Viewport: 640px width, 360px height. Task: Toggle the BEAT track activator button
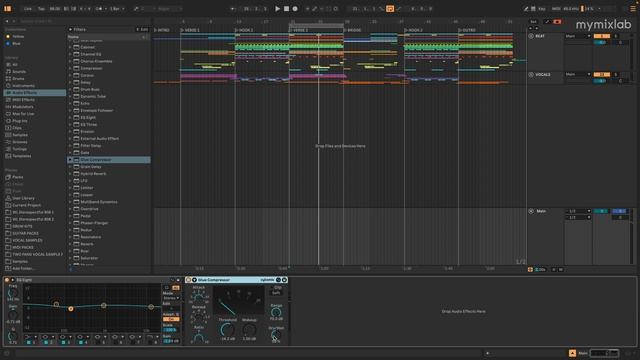coord(602,36)
